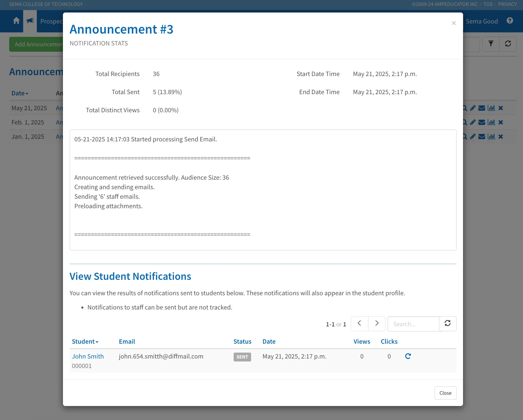Open the TOS link in header
Image resolution: width=523 pixels, height=420 pixels.
[x=488, y=4]
